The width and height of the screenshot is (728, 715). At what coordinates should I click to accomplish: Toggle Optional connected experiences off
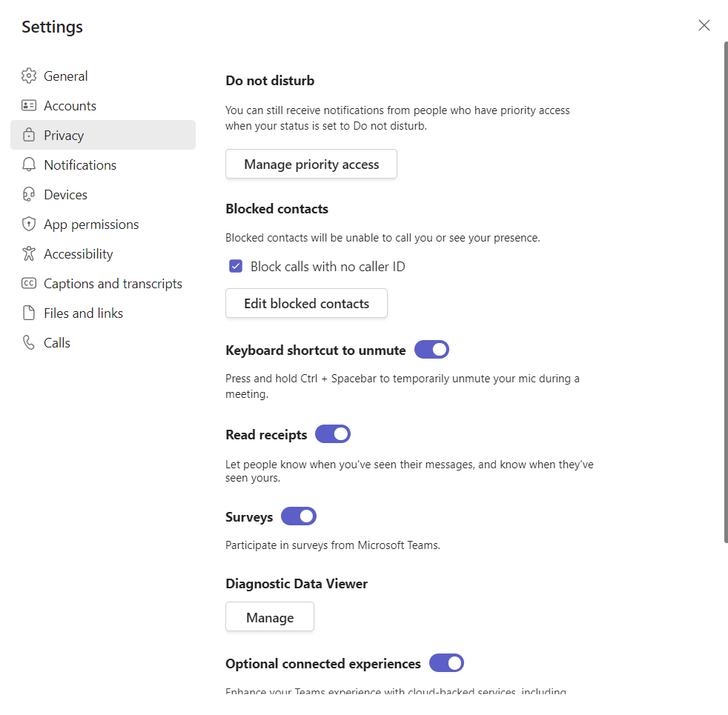coord(446,663)
